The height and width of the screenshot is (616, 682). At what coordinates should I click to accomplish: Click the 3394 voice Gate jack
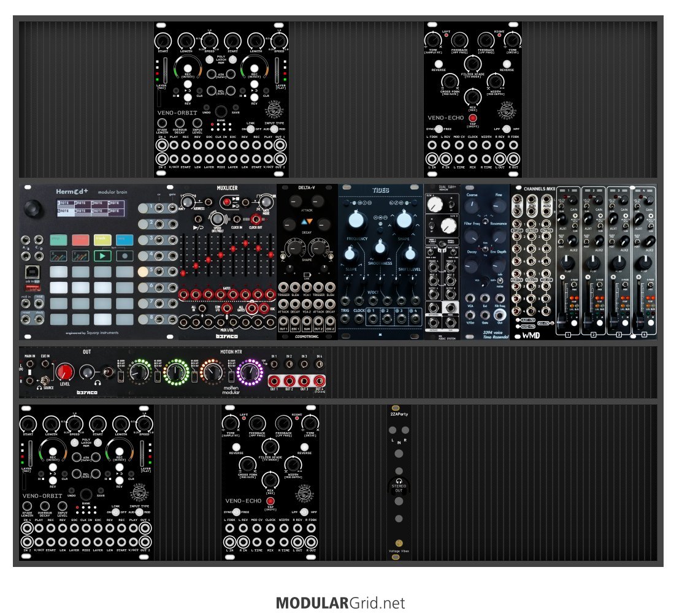pyautogui.click(x=485, y=314)
